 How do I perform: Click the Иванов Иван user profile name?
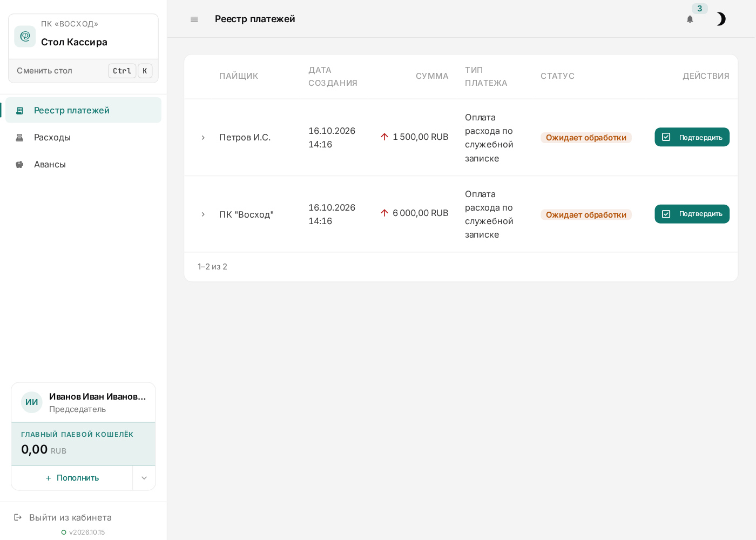point(98,396)
